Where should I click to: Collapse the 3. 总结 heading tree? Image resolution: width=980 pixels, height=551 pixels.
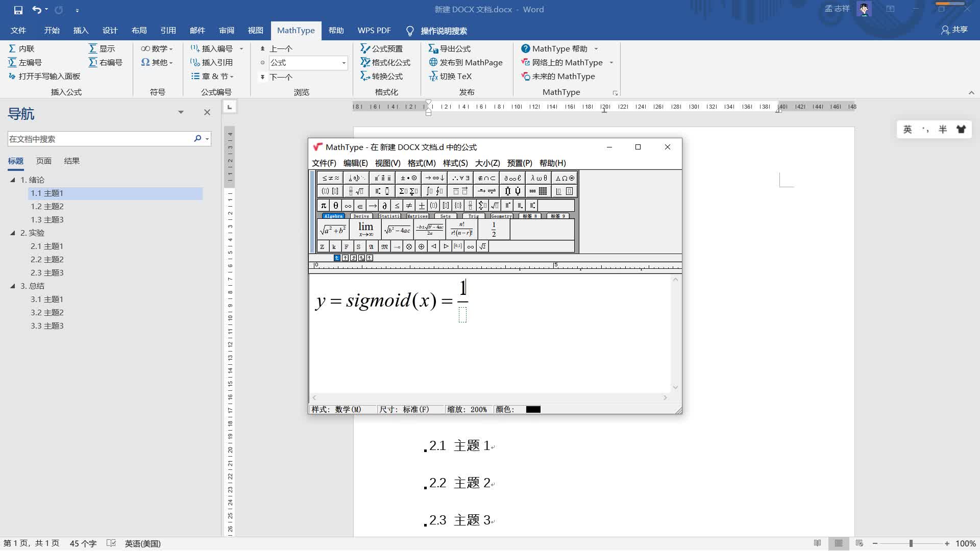click(x=13, y=286)
